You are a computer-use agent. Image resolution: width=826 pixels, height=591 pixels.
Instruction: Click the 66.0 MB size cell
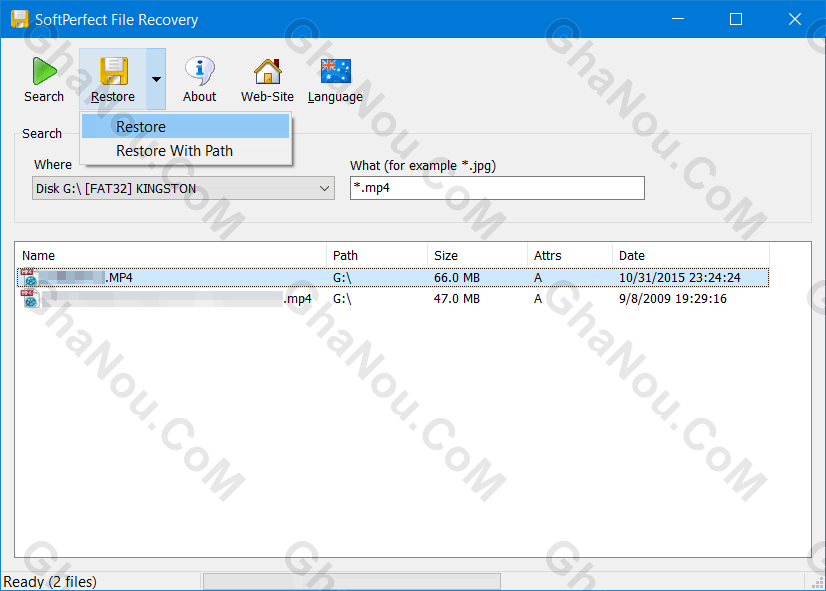click(457, 278)
